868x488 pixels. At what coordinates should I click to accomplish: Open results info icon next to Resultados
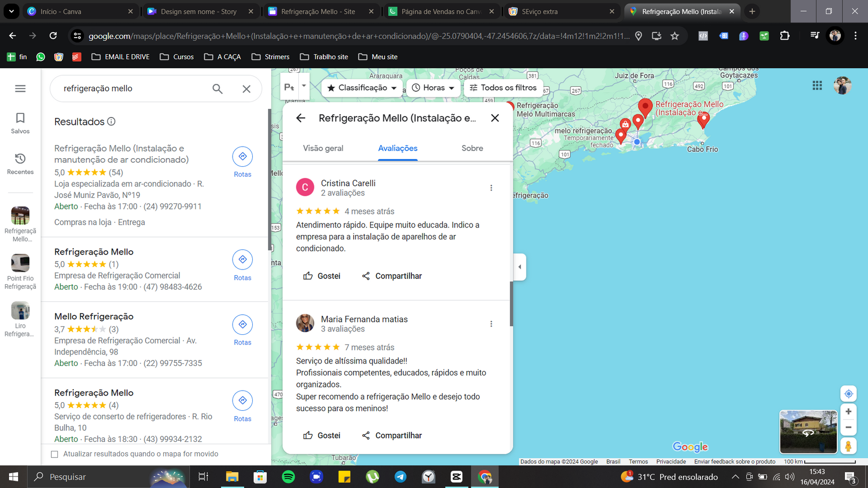[x=112, y=121]
